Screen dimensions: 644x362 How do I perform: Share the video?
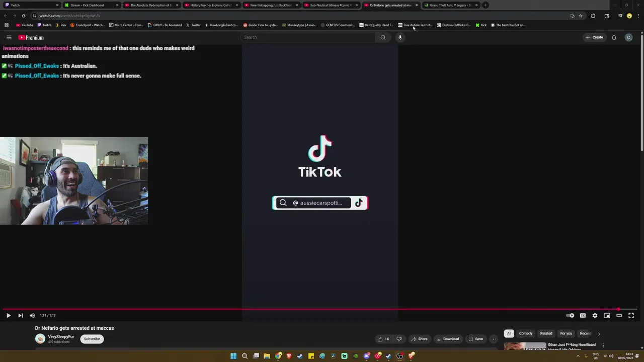pos(419,339)
